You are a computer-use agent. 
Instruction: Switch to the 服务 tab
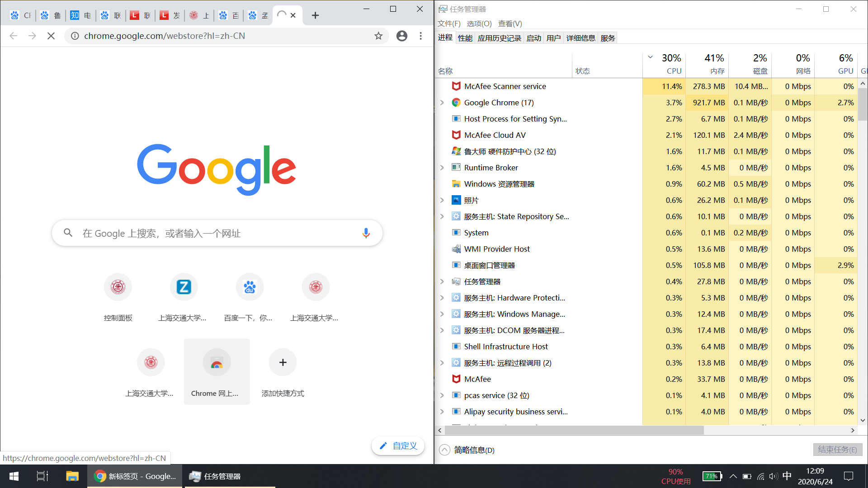[x=608, y=38]
